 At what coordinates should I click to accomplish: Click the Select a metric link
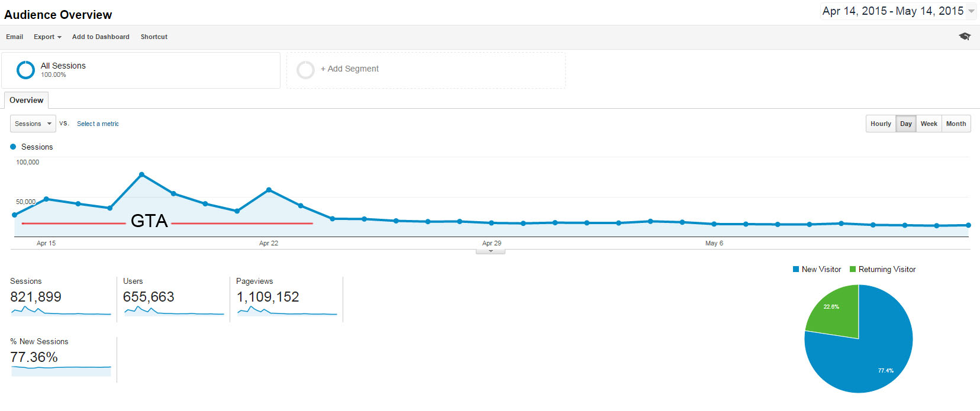(x=98, y=124)
